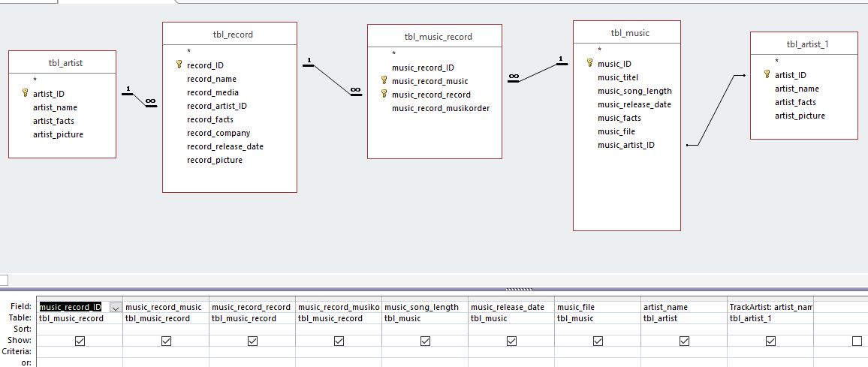
Task: Uncheck Show for music_record_musikorder column
Action: [x=339, y=341]
